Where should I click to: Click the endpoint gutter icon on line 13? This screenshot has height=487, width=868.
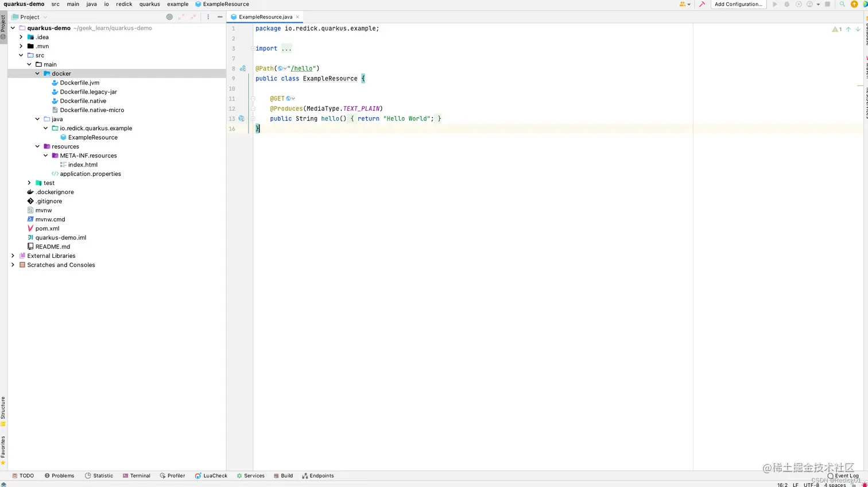click(242, 118)
